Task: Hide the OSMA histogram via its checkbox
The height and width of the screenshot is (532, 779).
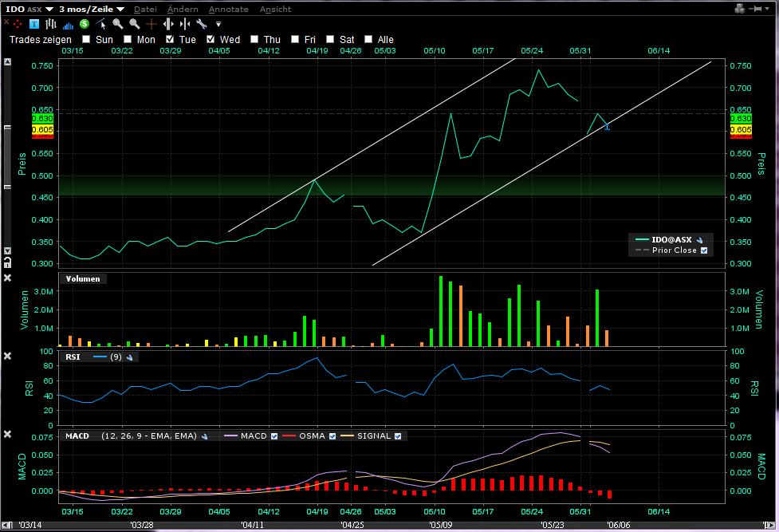Action: [x=330, y=436]
